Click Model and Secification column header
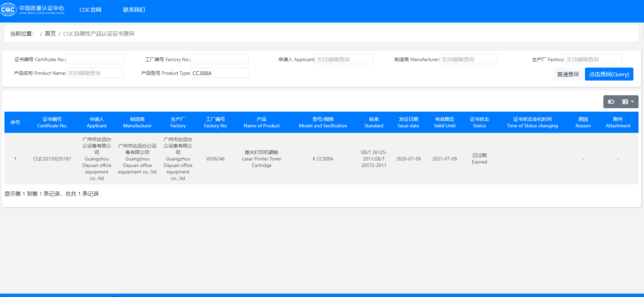This screenshot has height=297, width=644. (x=323, y=122)
